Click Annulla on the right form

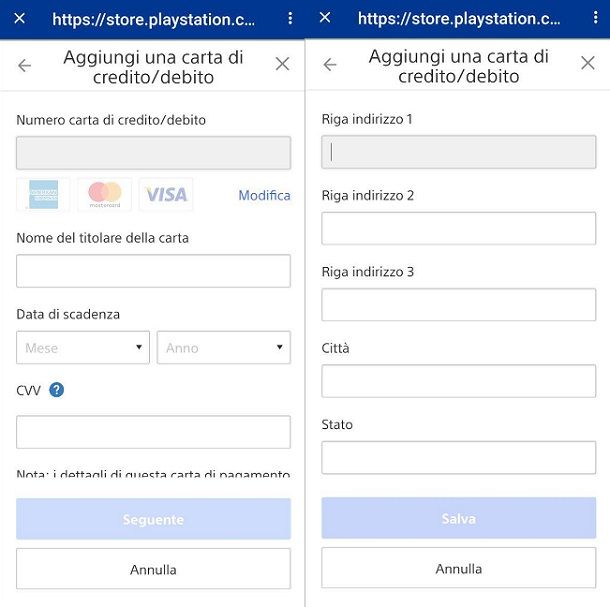click(x=459, y=568)
